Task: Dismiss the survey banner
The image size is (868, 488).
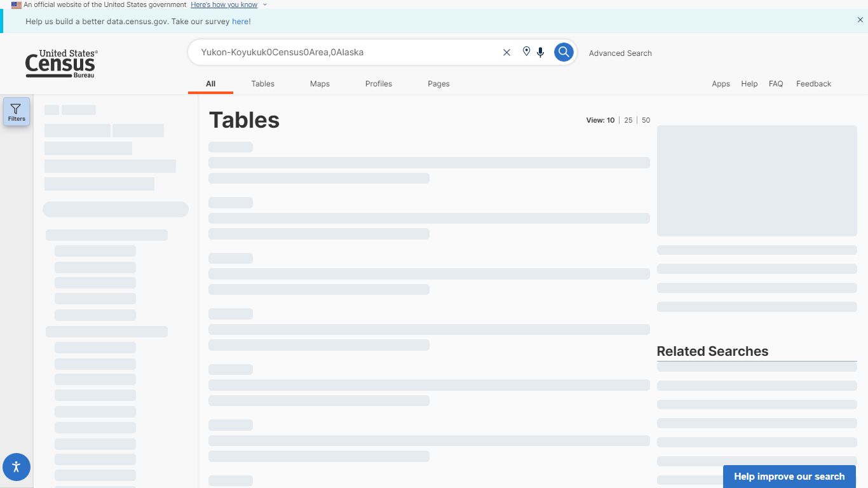Action: 860,20
